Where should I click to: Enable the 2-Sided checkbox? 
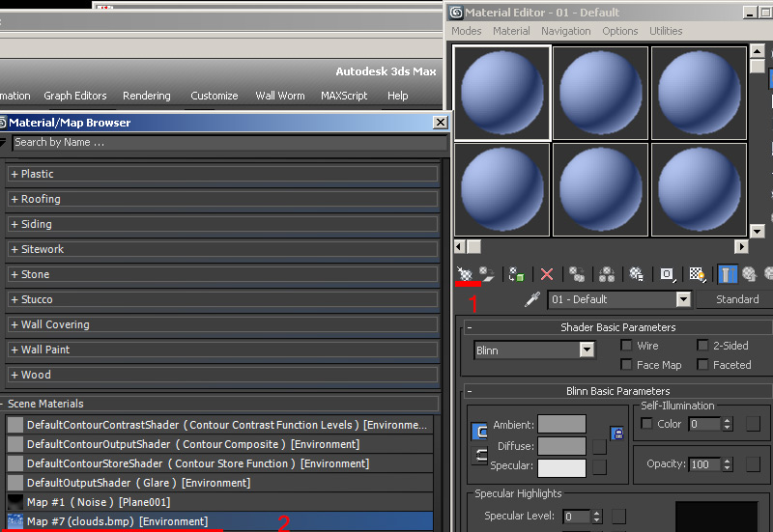point(702,346)
